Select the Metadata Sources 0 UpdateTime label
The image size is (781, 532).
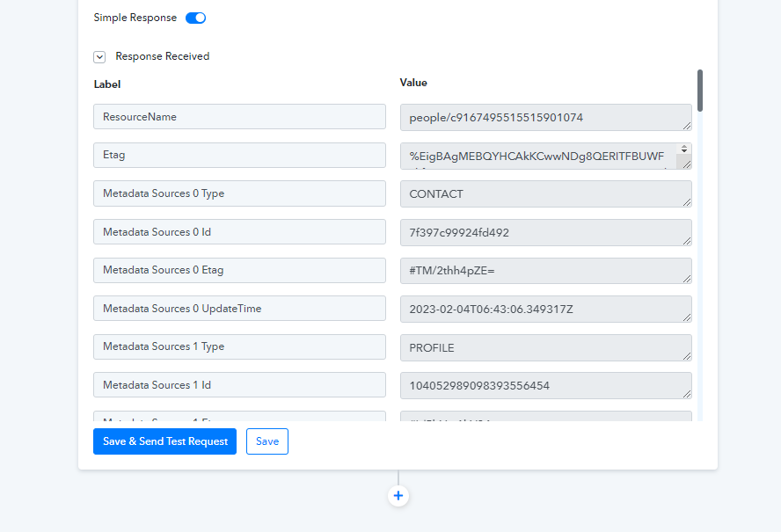pos(239,309)
